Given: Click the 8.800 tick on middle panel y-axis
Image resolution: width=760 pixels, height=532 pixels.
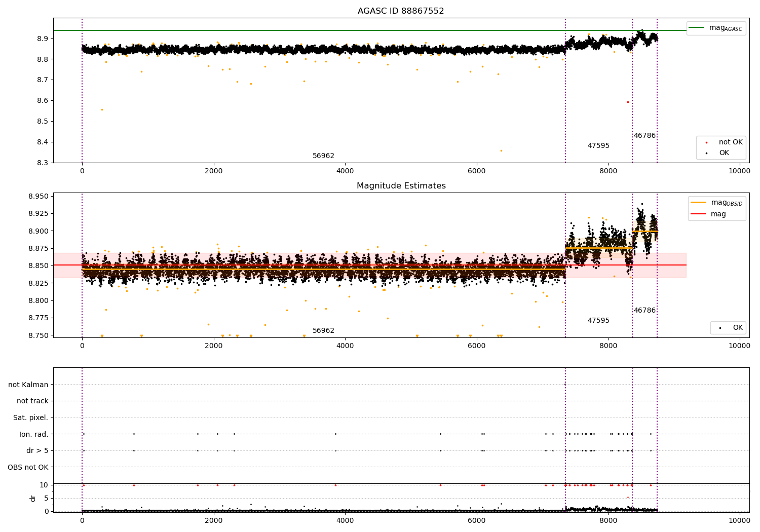Looking at the screenshot, I should click(38, 300).
